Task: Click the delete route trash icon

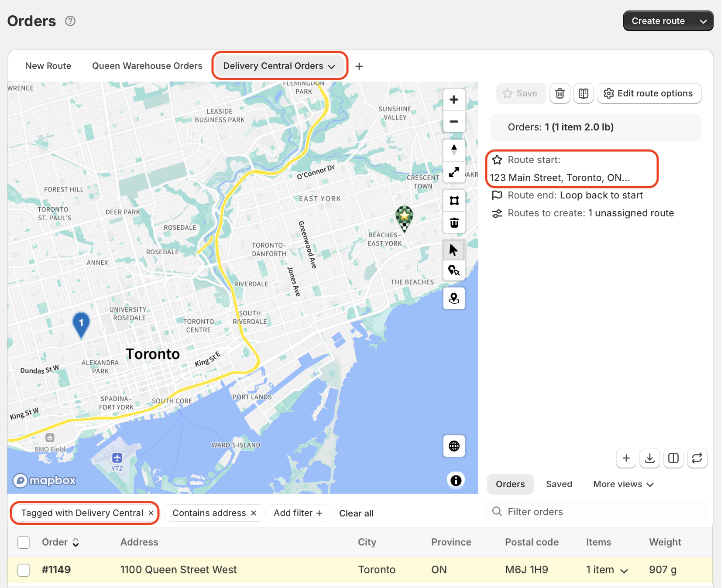Action: (560, 93)
